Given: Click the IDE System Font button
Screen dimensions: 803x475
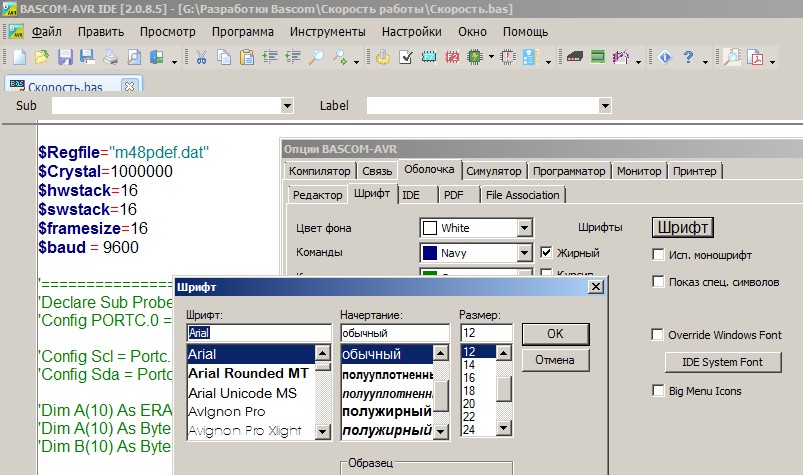Looking at the screenshot, I should pyautogui.click(x=723, y=362).
